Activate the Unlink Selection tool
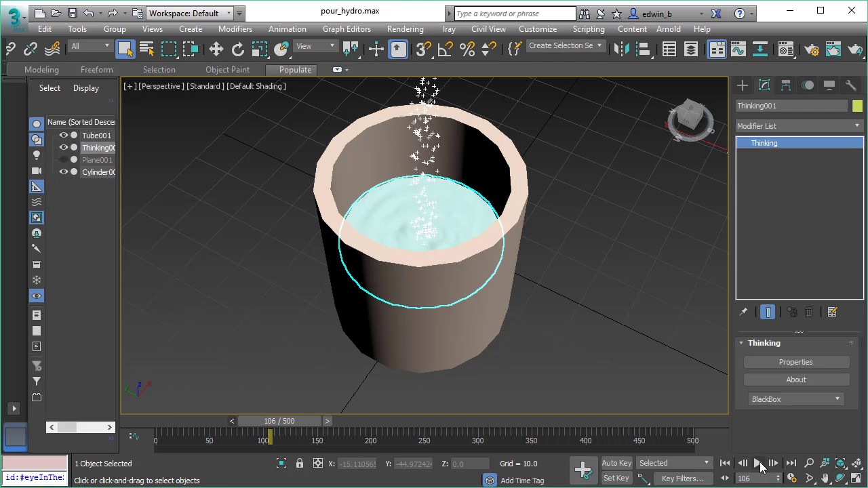 [31, 49]
